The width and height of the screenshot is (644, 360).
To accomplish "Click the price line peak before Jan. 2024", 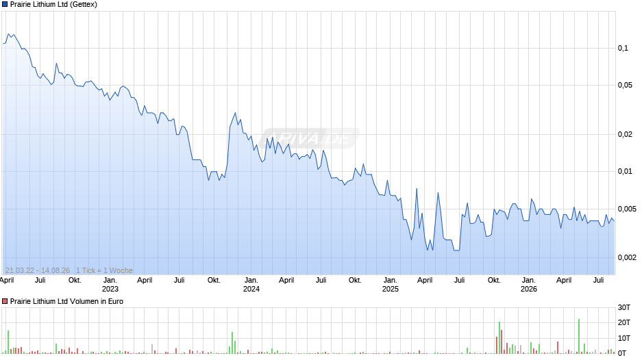I will tap(235, 113).
